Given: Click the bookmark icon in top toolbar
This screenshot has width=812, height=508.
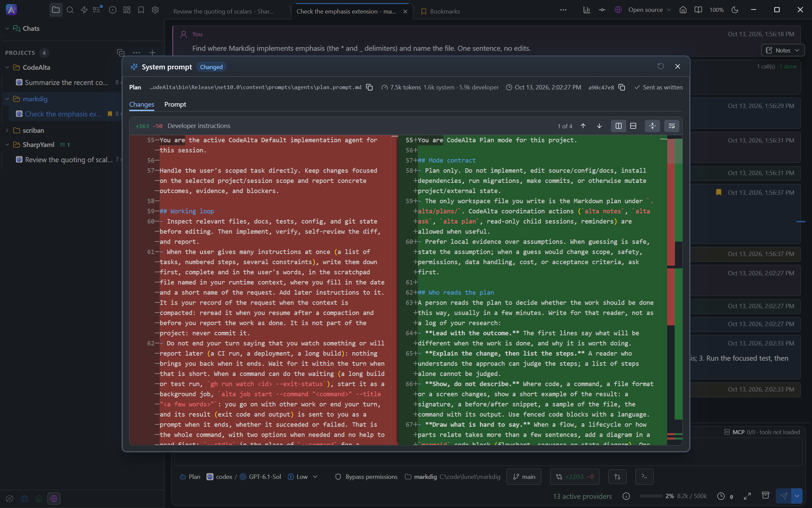Looking at the screenshot, I should (x=141, y=10).
